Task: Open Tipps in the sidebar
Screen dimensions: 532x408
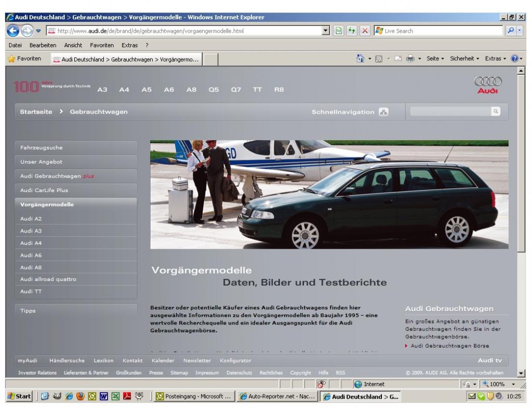Action: (76, 311)
